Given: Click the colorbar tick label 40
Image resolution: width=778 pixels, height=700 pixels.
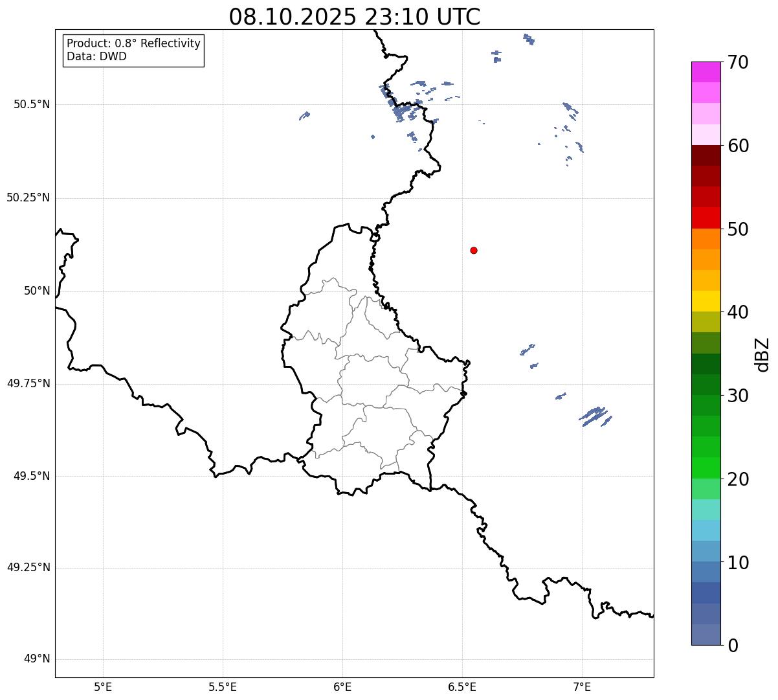Looking at the screenshot, I should (738, 312).
